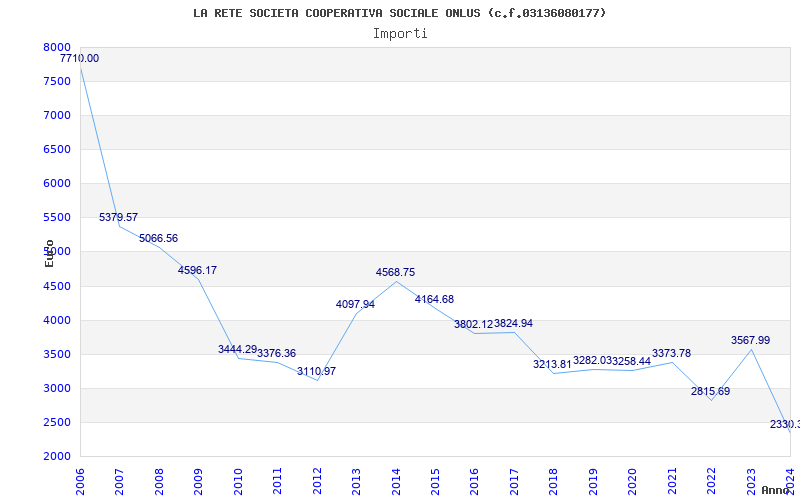800x500 pixels.
Task: Click the 2023 x-axis year label
Action: pos(751,481)
